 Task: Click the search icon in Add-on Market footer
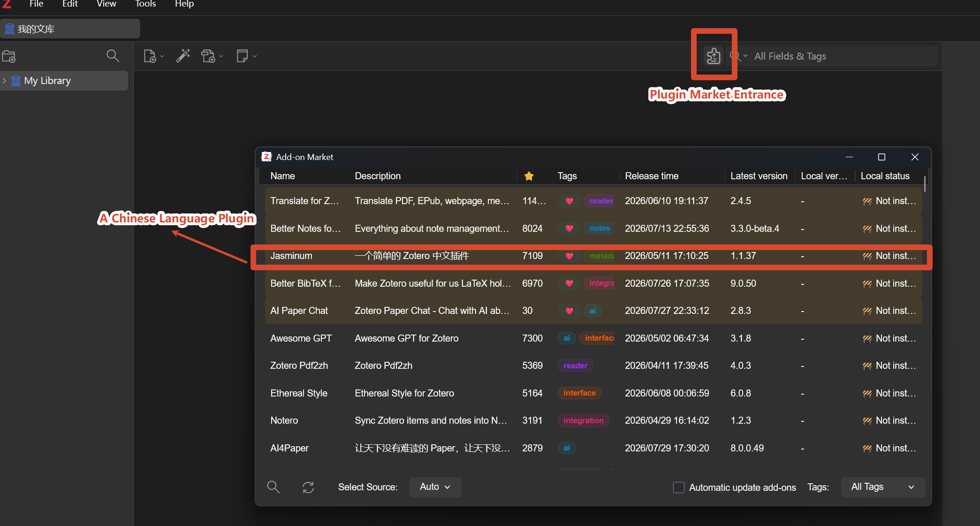coord(273,487)
